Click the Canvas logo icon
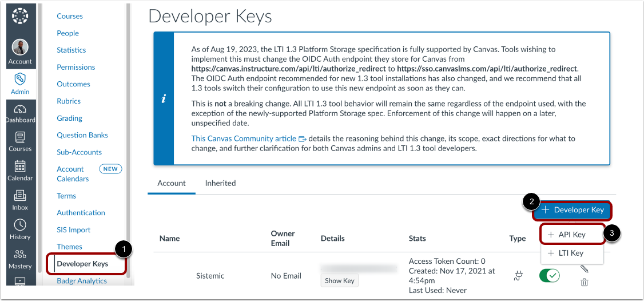 [20, 15]
